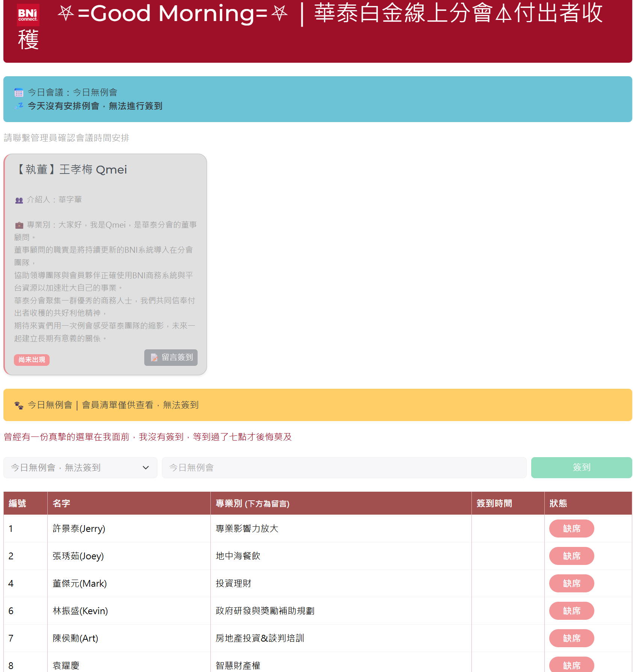Click the calendar icon beside 今日會議
The image size is (633, 672).
(19, 92)
